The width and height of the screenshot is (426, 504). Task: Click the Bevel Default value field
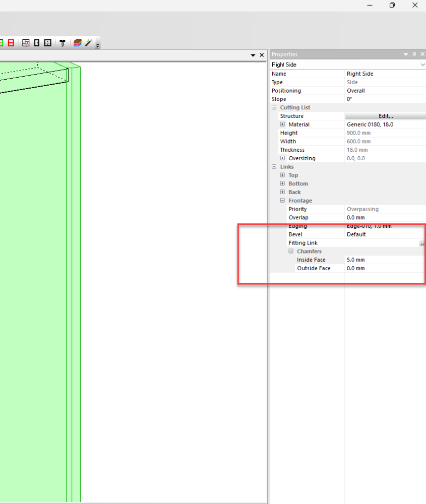tap(383, 235)
